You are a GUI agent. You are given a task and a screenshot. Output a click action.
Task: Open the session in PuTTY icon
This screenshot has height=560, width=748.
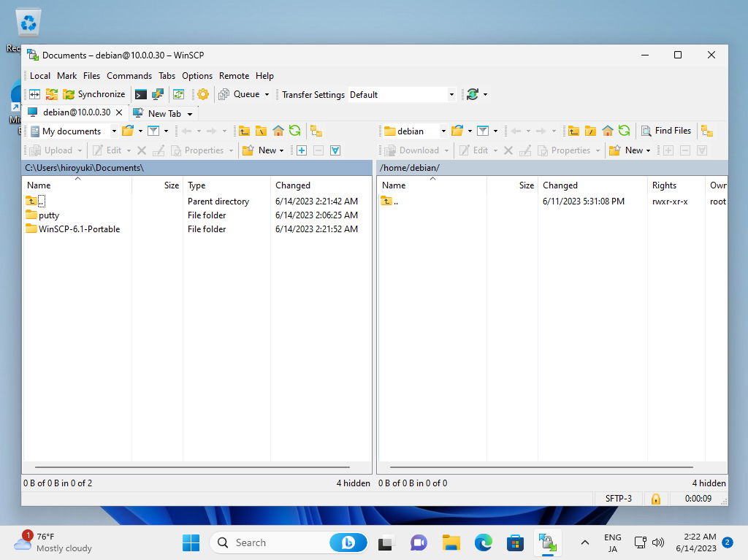(158, 94)
